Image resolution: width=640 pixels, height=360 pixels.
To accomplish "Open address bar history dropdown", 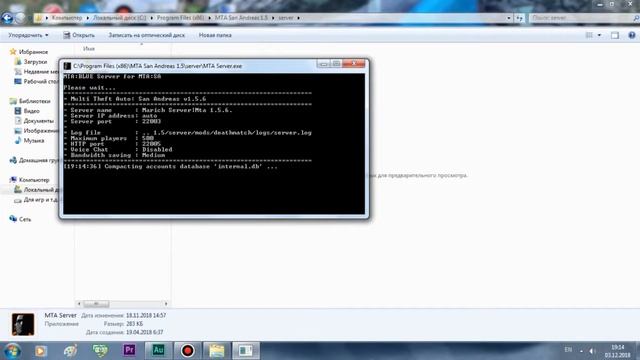I will pos(509,18).
